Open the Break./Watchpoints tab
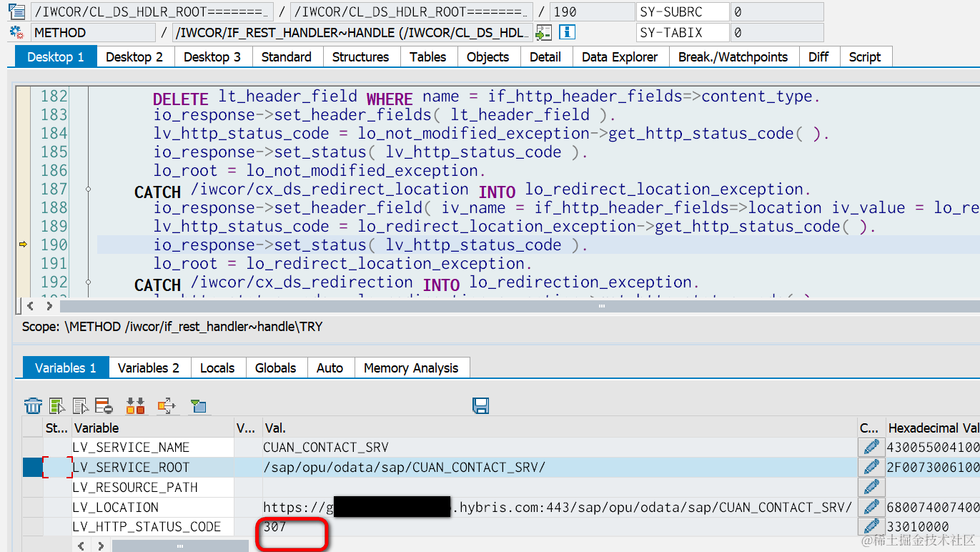Image resolution: width=980 pixels, height=552 pixels. pyautogui.click(x=733, y=56)
